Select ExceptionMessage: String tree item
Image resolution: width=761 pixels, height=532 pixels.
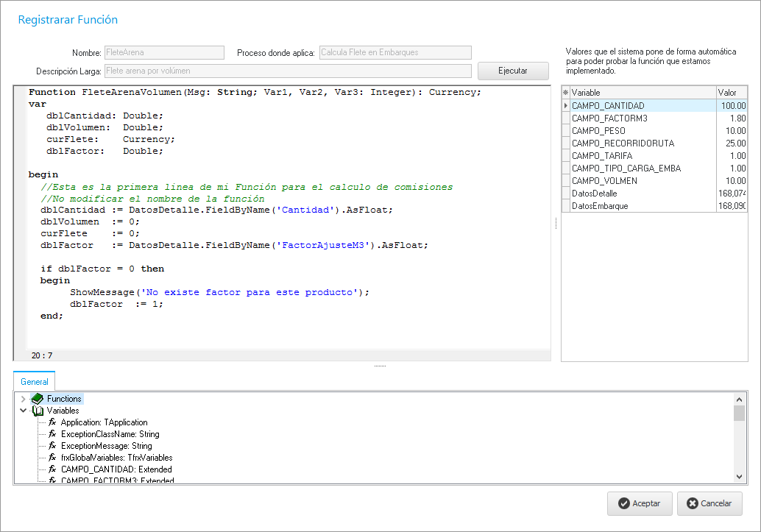pyautogui.click(x=106, y=446)
